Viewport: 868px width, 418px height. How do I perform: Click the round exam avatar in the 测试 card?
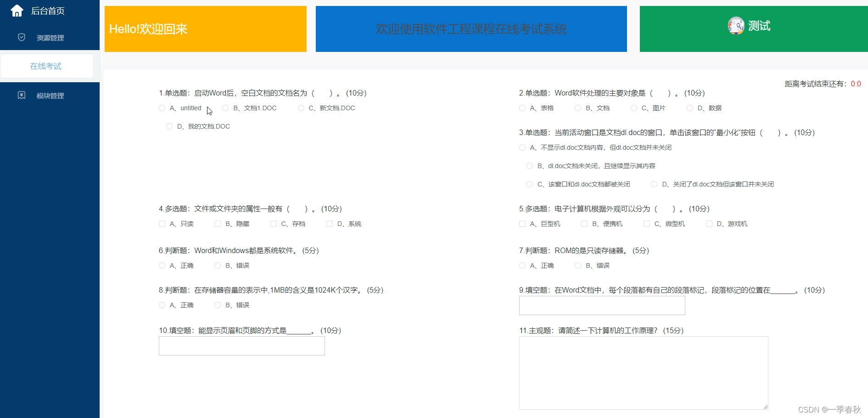coord(736,26)
